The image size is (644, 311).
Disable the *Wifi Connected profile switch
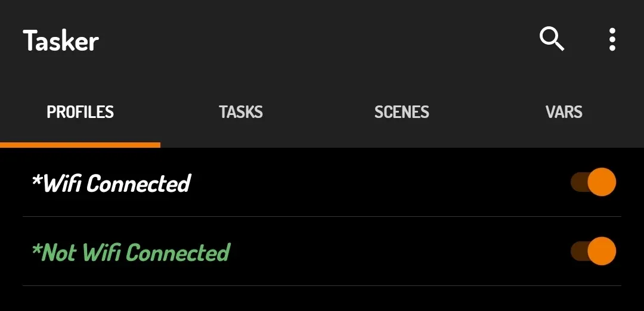pos(593,182)
